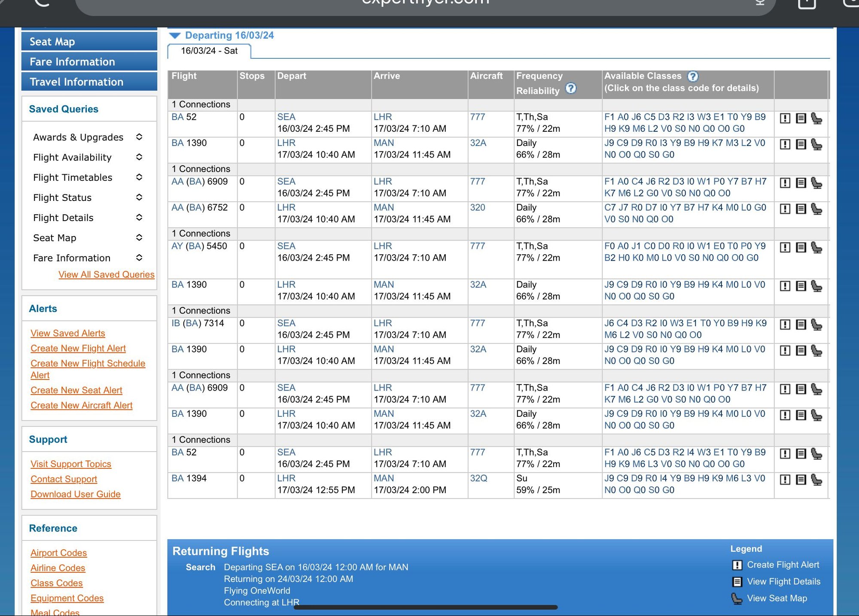This screenshot has height=616, width=859.
Task: Click the Frequency Reliability help question icon
Action: coord(570,88)
